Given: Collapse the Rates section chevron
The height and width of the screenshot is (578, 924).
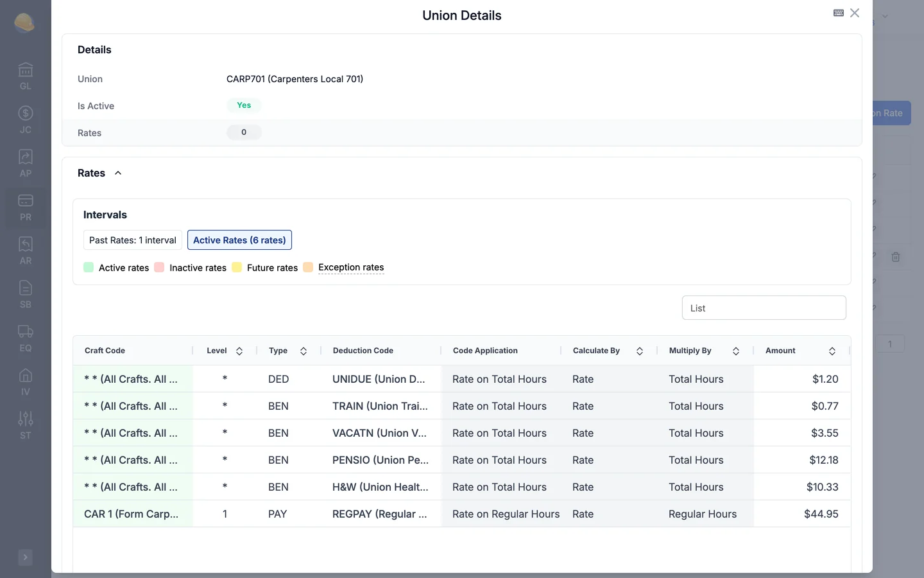Looking at the screenshot, I should pyautogui.click(x=118, y=173).
